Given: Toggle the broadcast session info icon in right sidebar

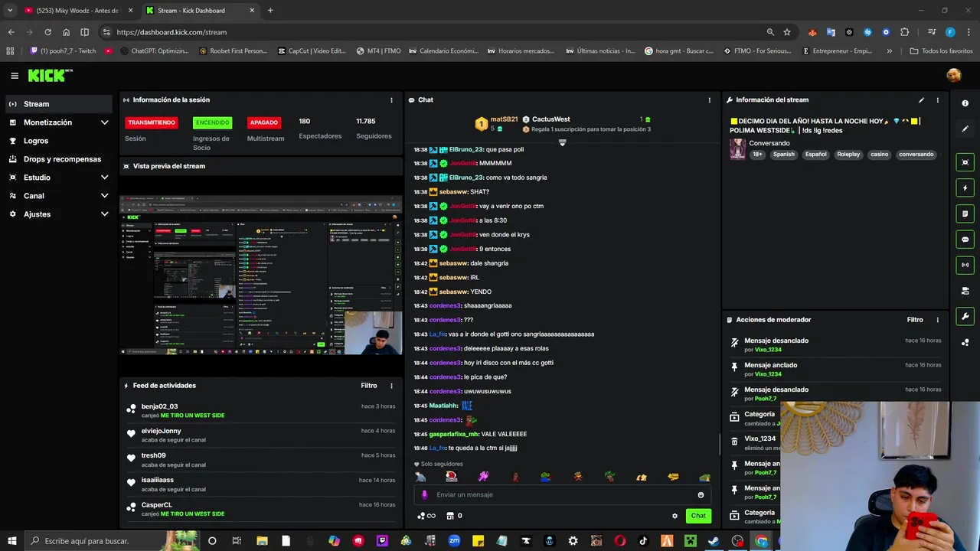Looking at the screenshot, I should (965, 265).
